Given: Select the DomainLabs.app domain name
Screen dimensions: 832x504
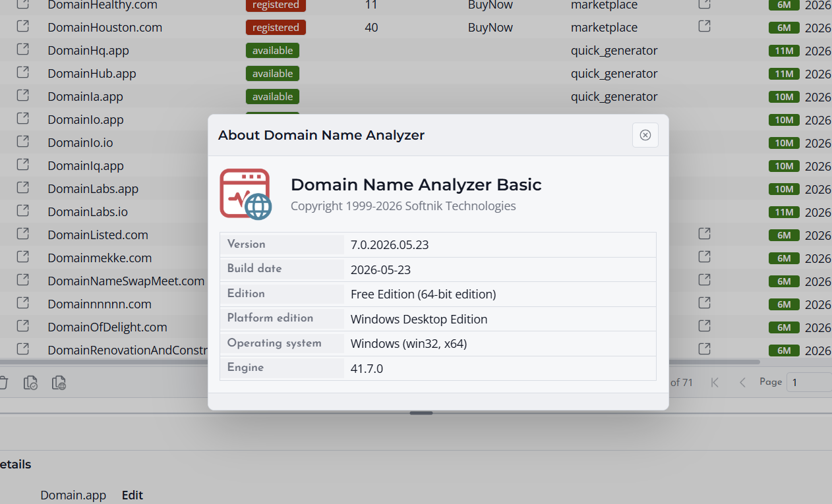Looking at the screenshot, I should point(93,188).
